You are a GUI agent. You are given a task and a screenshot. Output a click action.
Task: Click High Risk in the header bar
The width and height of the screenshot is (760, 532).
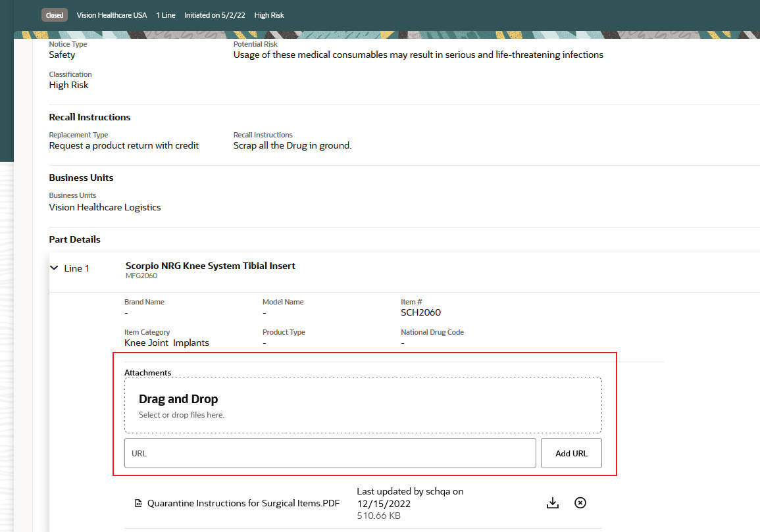[269, 15]
